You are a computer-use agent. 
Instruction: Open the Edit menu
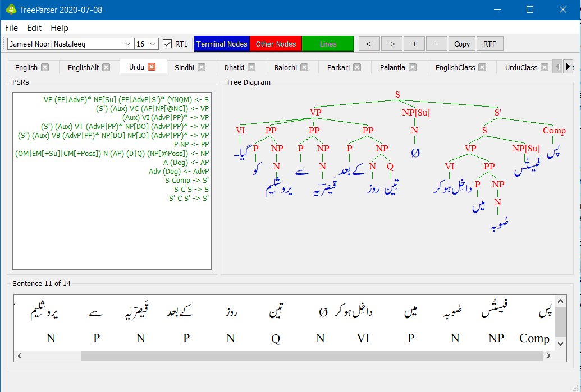[34, 27]
